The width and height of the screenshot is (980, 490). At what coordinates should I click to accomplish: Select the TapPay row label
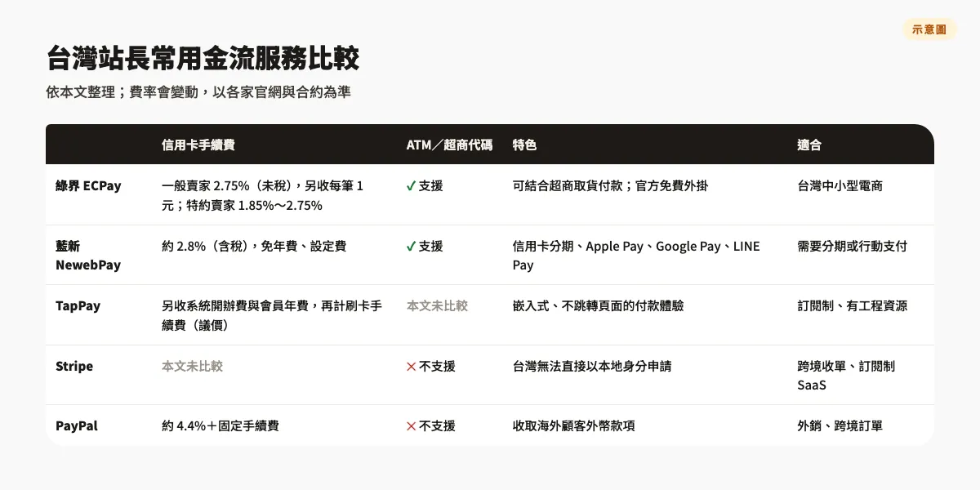tap(78, 305)
